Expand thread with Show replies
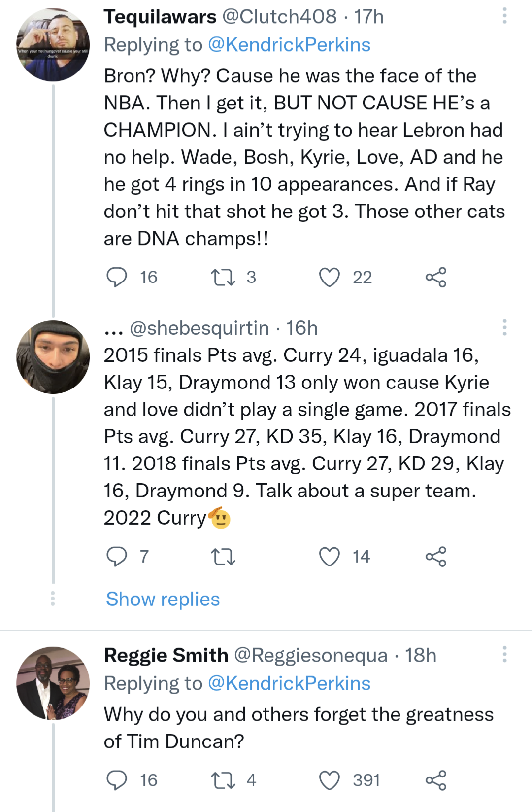The image size is (532, 812). pos(163,599)
